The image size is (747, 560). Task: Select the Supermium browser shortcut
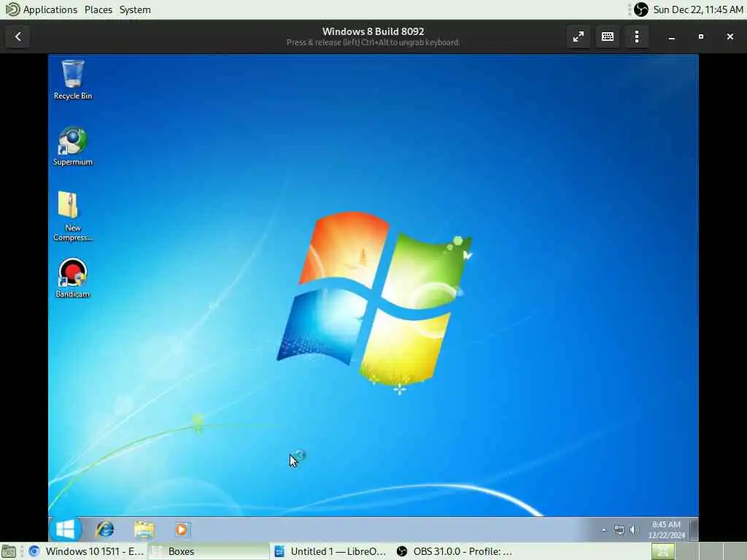[72, 146]
